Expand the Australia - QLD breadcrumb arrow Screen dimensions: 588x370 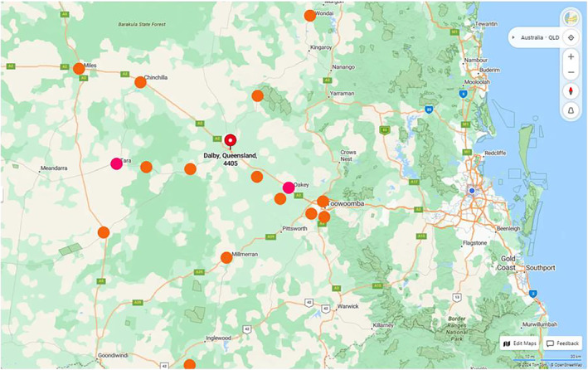[513, 37]
